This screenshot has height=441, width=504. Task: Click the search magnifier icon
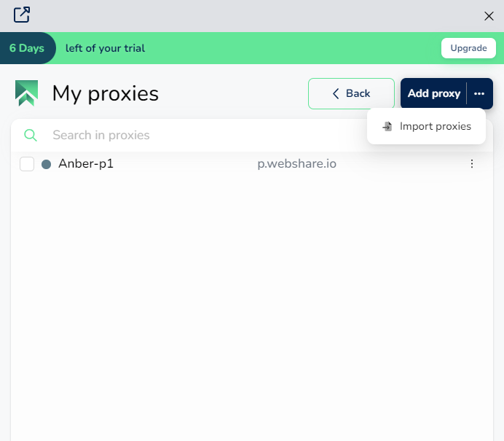(31, 135)
